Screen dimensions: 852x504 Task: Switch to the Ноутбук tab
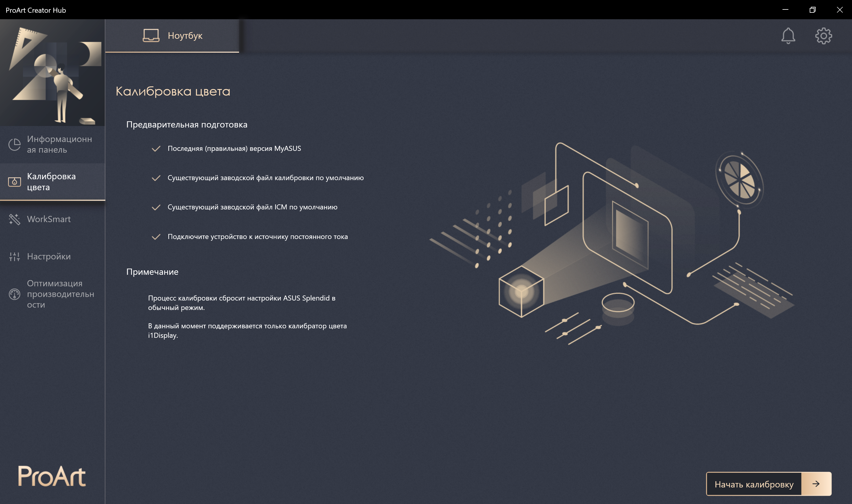pos(172,35)
